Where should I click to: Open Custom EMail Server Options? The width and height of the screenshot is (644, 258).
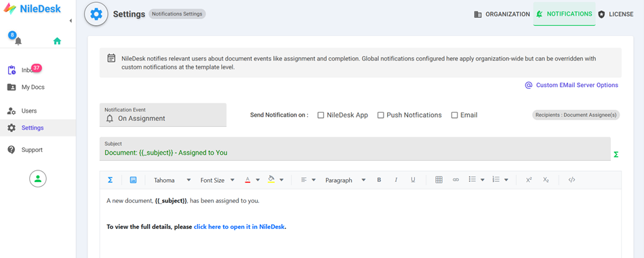coord(571,85)
